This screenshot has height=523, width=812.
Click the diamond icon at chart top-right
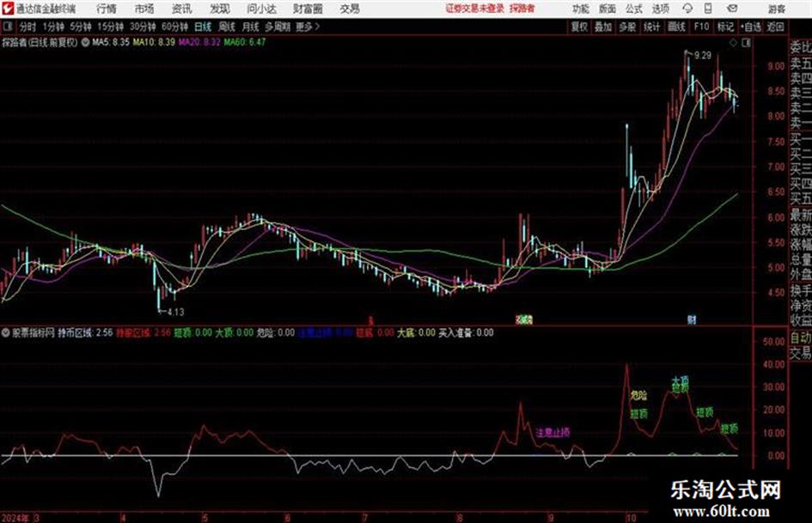(733, 43)
